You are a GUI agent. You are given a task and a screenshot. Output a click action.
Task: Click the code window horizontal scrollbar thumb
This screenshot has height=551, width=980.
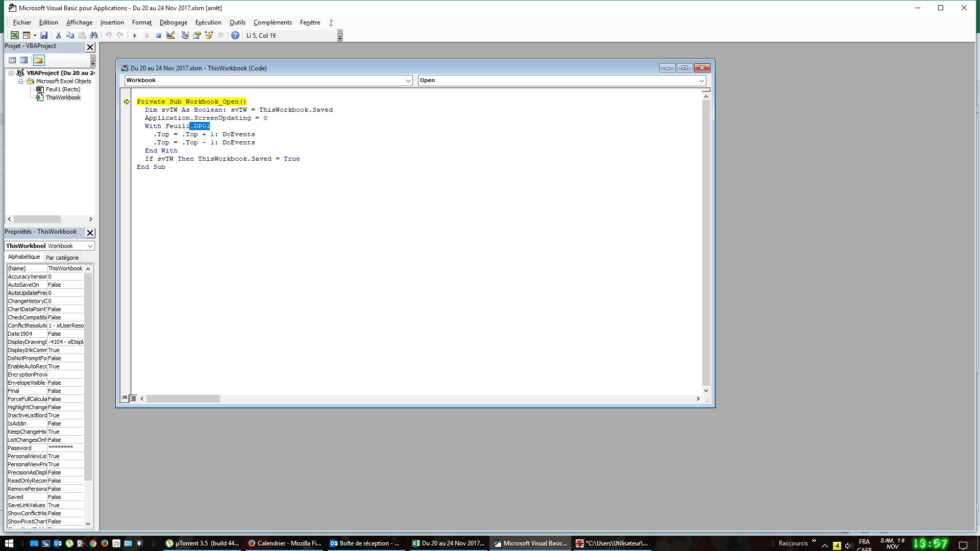tap(183, 399)
